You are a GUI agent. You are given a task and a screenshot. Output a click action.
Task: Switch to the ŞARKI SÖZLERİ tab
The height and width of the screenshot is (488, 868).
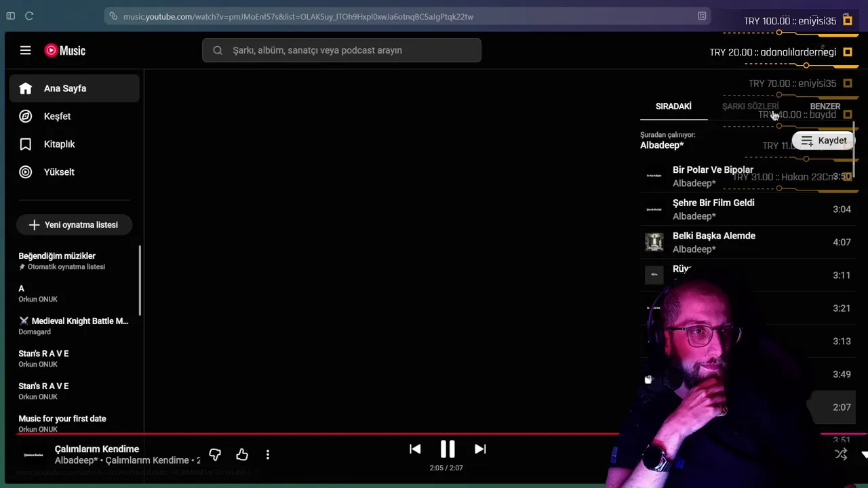[x=750, y=106]
